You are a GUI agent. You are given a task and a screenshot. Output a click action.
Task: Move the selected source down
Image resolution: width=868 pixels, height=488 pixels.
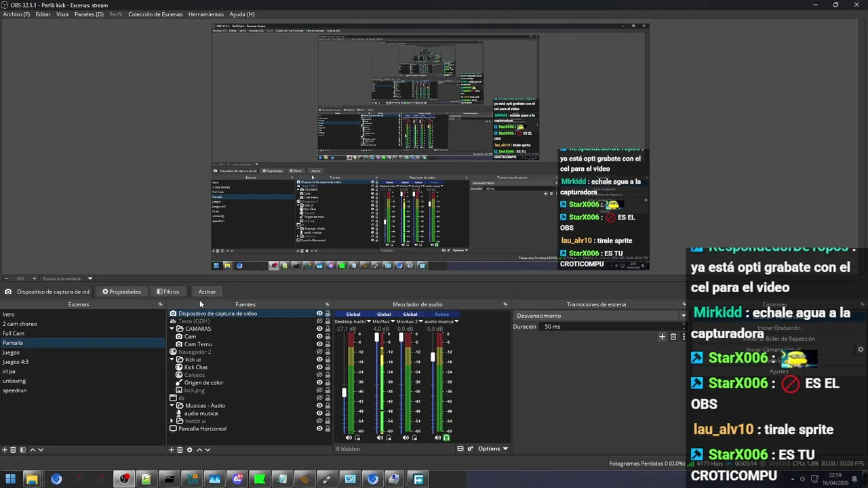(x=208, y=449)
